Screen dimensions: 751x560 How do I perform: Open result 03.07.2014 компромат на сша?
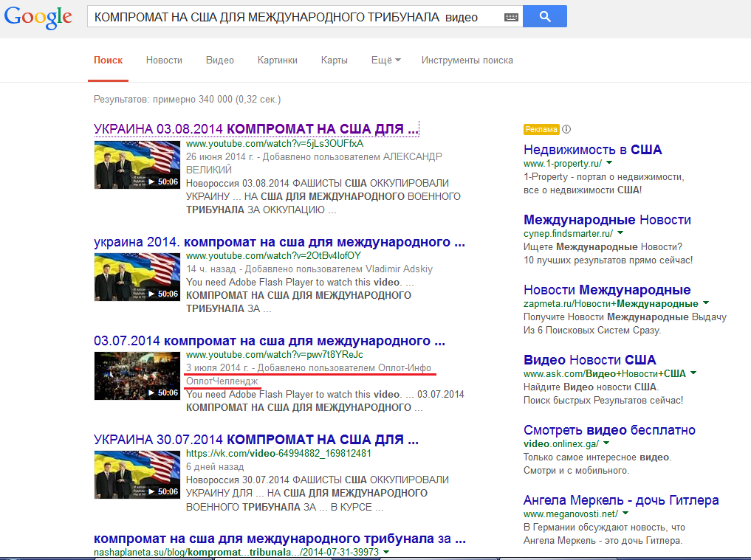tap(270, 342)
